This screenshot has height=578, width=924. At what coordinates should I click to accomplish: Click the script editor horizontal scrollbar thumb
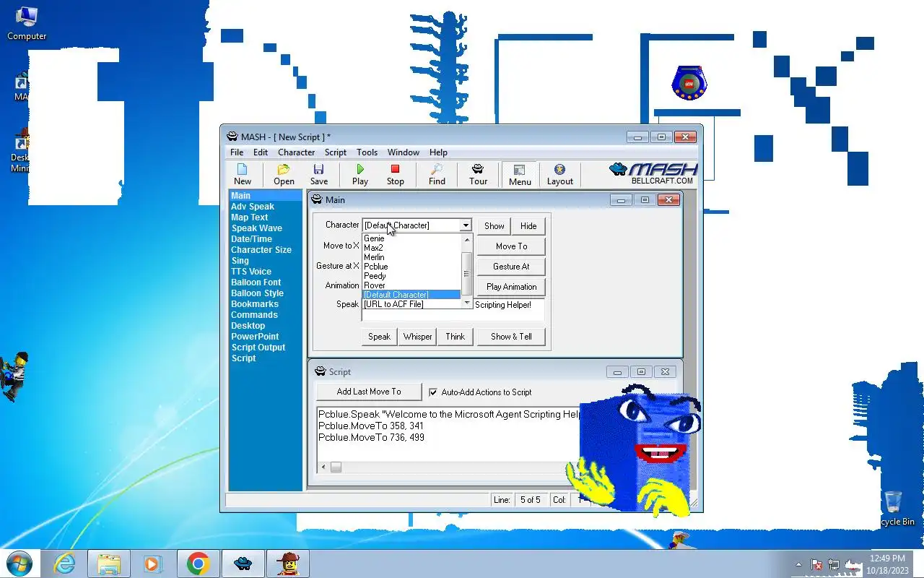pyautogui.click(x=336, y=467)
